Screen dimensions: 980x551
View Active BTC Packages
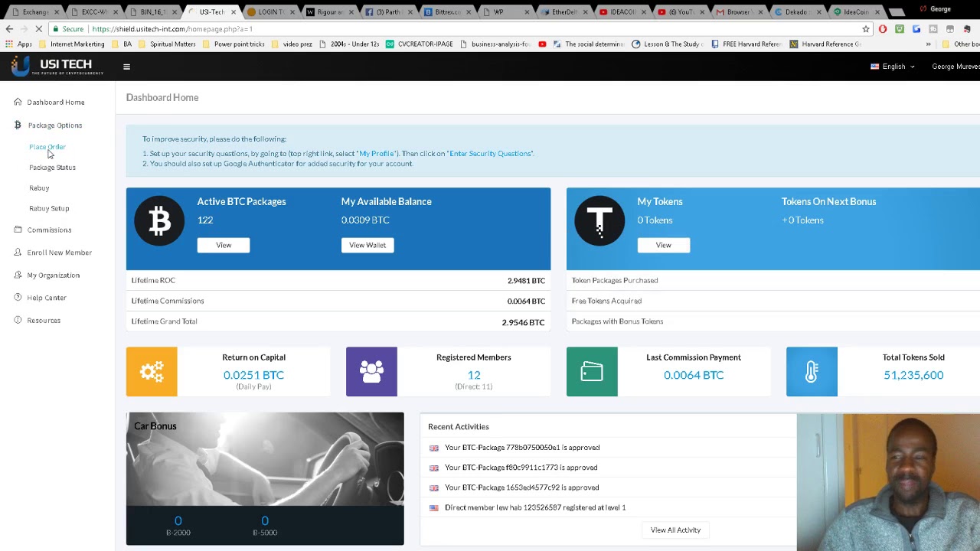(x=224, y=245)
